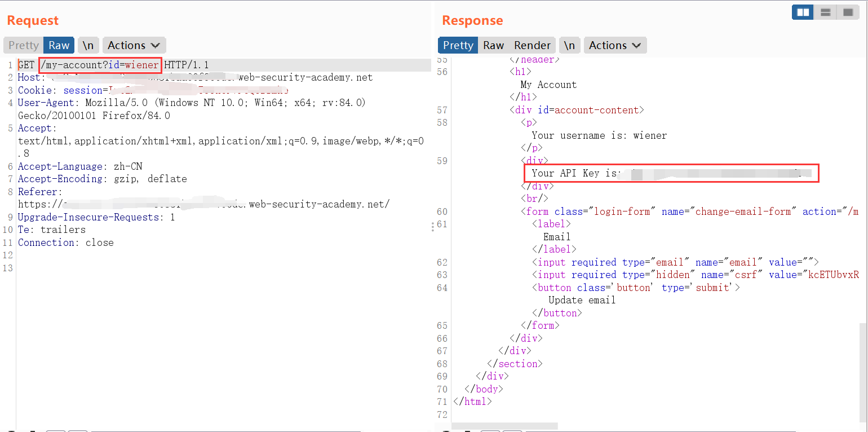The height and width of the screenshot is (432, 868).
Task: Switch to single combined pane layout
Action: point(847,12)
